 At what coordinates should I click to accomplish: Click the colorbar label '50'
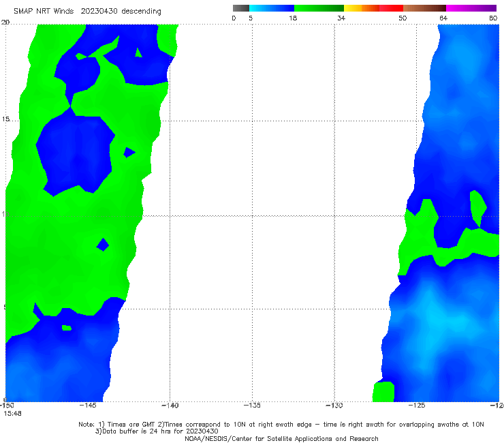click(x=403, y=18)
